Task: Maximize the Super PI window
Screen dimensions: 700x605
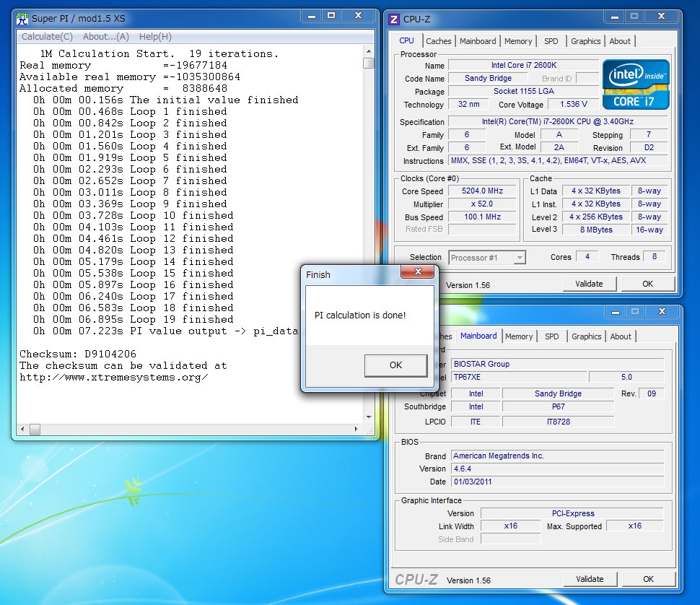Action: point(331,15)
